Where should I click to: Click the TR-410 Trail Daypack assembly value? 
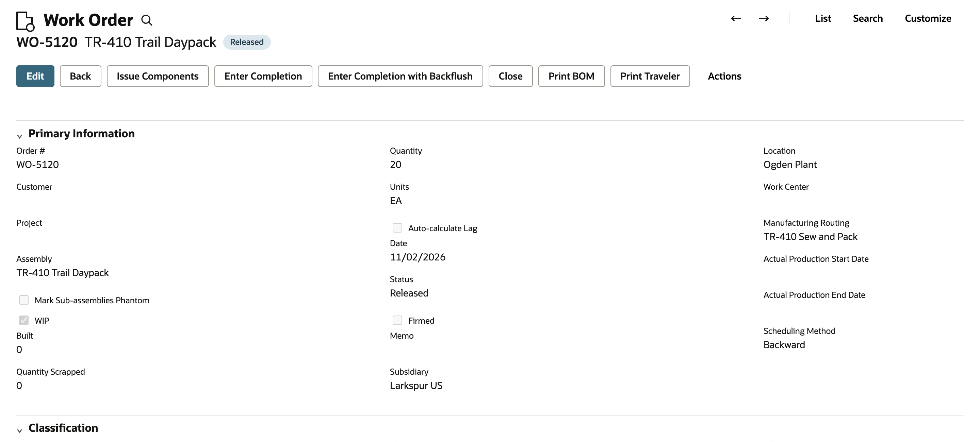click(62, 273)
